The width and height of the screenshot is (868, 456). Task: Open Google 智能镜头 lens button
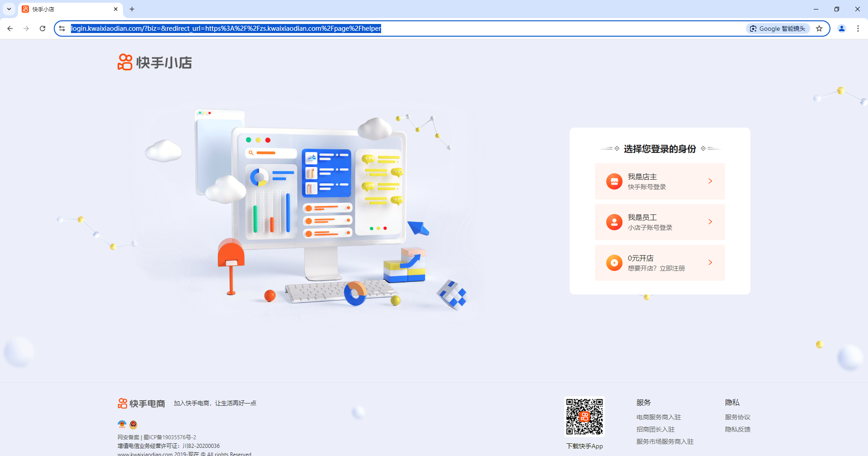click(x=778, y=28)
